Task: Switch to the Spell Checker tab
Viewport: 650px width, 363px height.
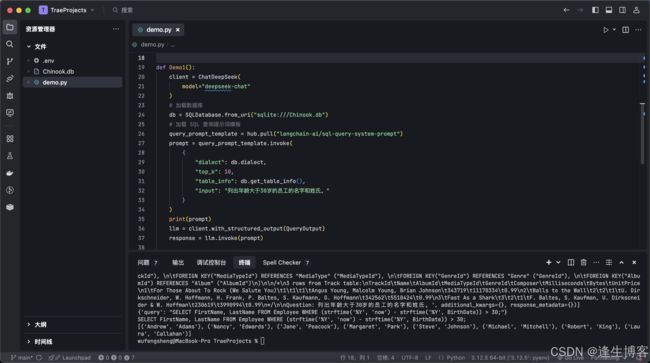Action: click(286, 262)
